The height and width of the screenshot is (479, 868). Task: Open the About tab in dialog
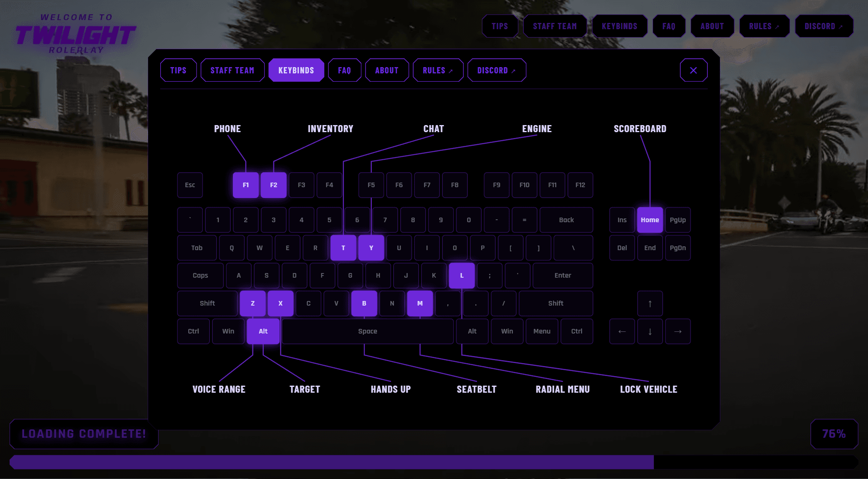pos(387,70)
